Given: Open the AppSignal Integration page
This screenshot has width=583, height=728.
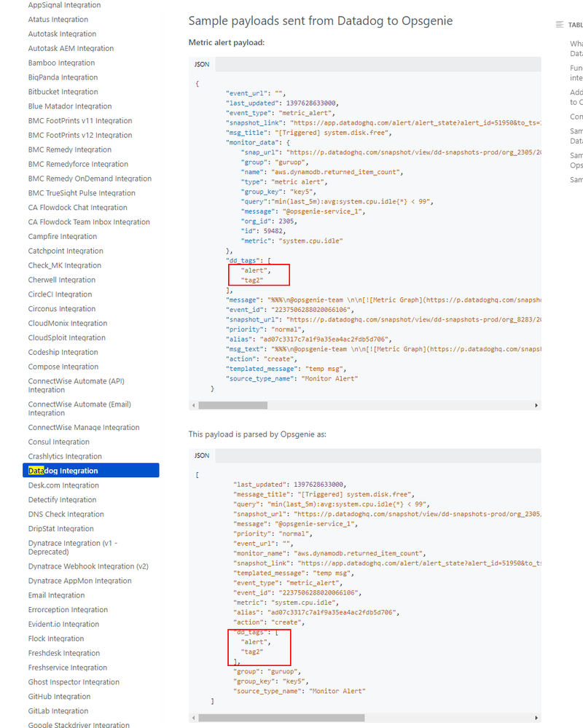Looking at the screenshot, I should (x=66, y=5).
